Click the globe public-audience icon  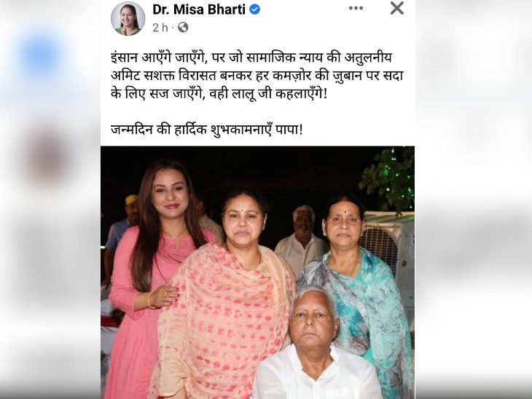[x=183, y=28]
